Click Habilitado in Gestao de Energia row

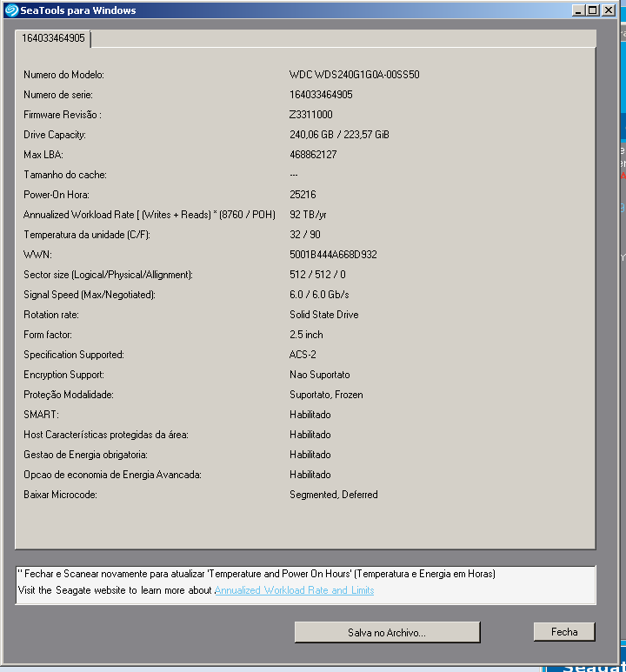tap(310, 455)
